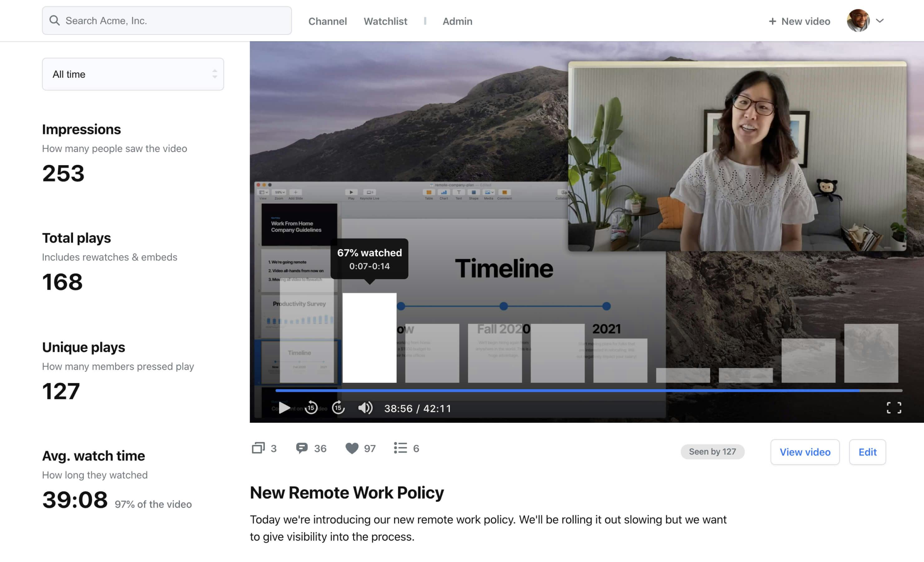The width and height of the screenshot is (924, 562).
Task: Click the New video button
Action: 799,21
